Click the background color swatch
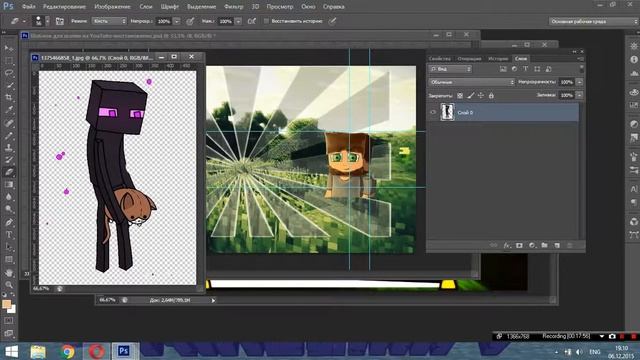The height and width of the screenshot is (360, 640). pos(12,309)
